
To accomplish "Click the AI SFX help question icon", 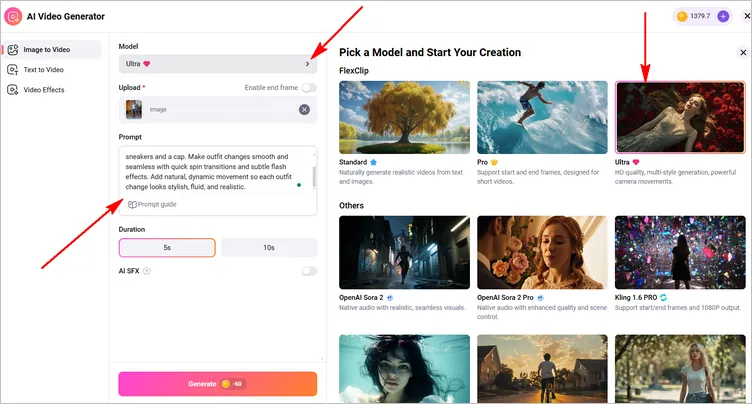I will (147, 271).
